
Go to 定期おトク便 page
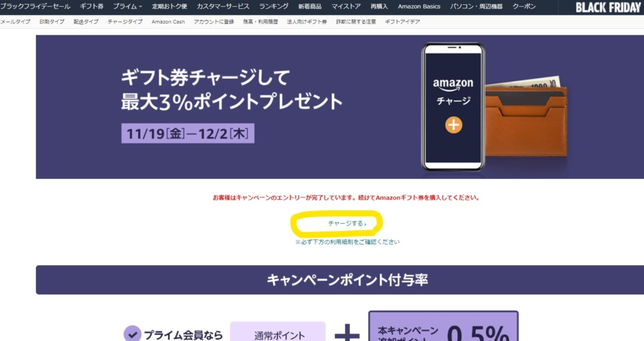(169, 6)
